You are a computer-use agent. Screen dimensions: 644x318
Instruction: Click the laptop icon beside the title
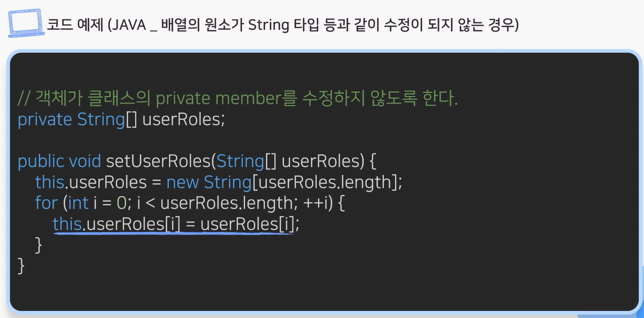coord(27,24)
